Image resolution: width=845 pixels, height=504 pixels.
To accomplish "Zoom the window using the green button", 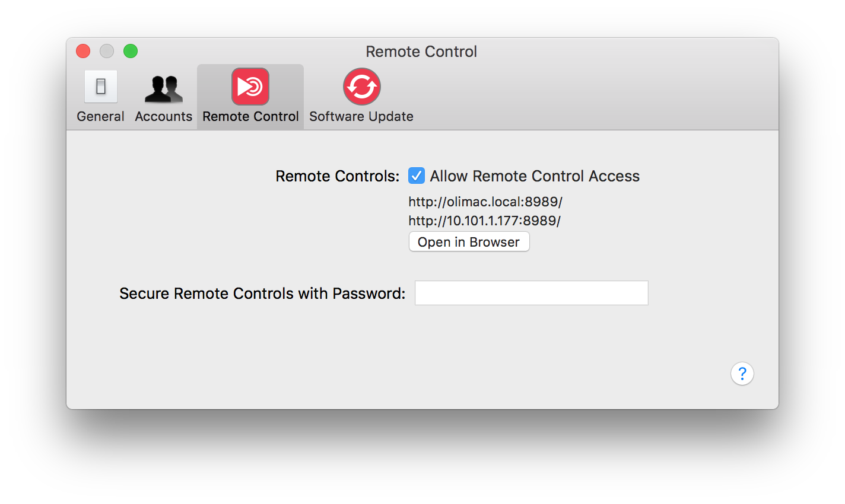I will (x=131, y=51).
